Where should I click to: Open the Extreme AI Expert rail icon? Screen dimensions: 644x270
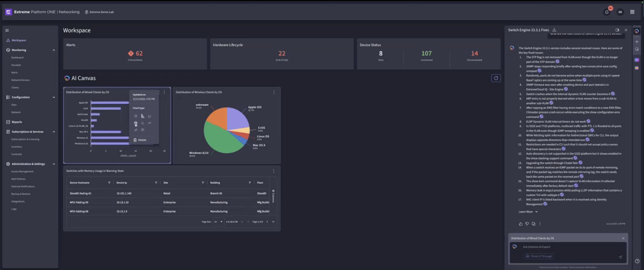coord(637,31)
